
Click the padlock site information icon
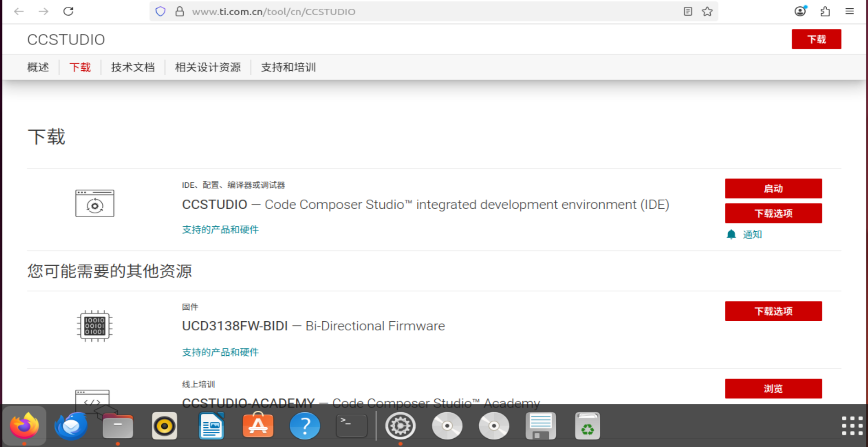[x=180, y=11]
